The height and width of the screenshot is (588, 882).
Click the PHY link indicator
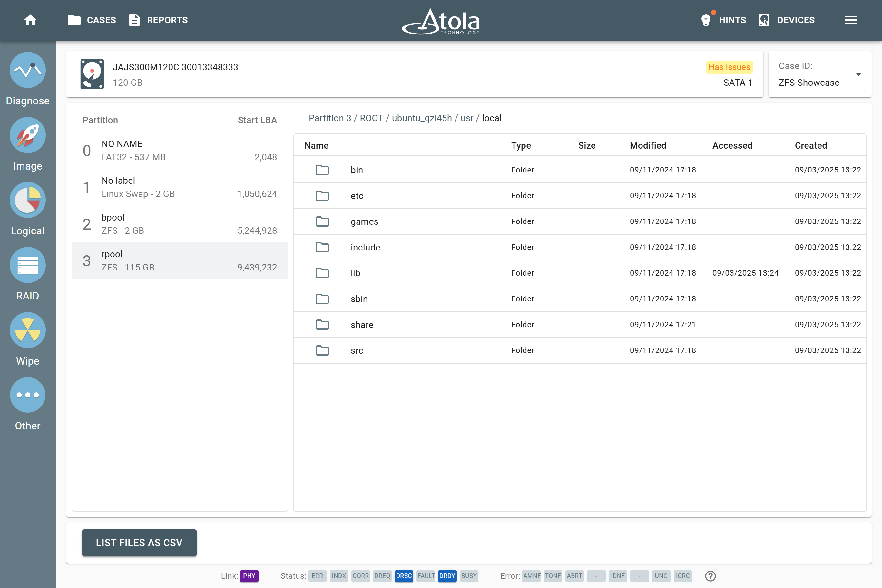click(x=249, y=576)
